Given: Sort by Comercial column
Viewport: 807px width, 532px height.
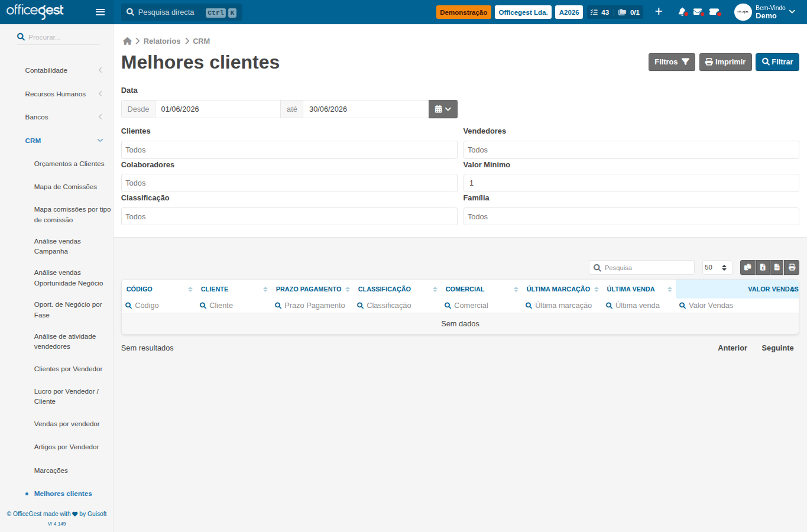Looking at the screenshot, I should click(481, 289).
